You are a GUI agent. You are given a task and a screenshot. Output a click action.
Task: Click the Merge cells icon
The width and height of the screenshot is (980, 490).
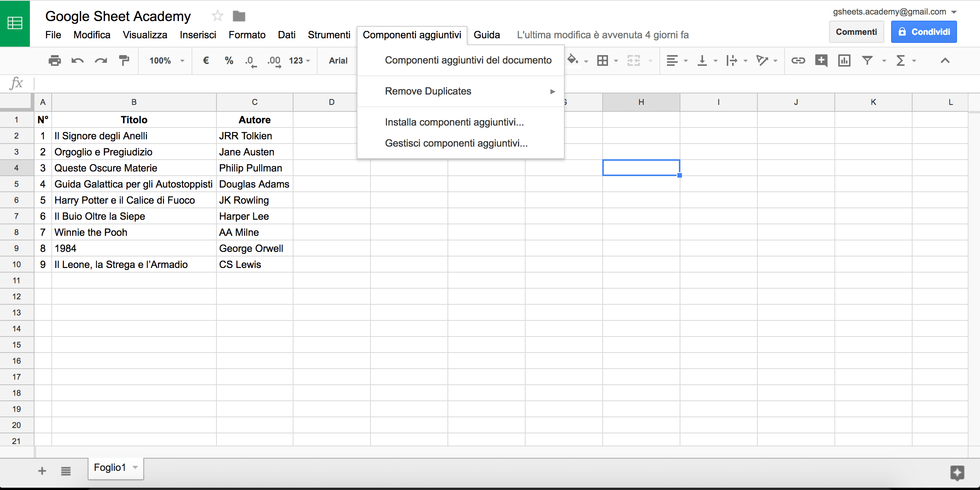pos(634,60)
